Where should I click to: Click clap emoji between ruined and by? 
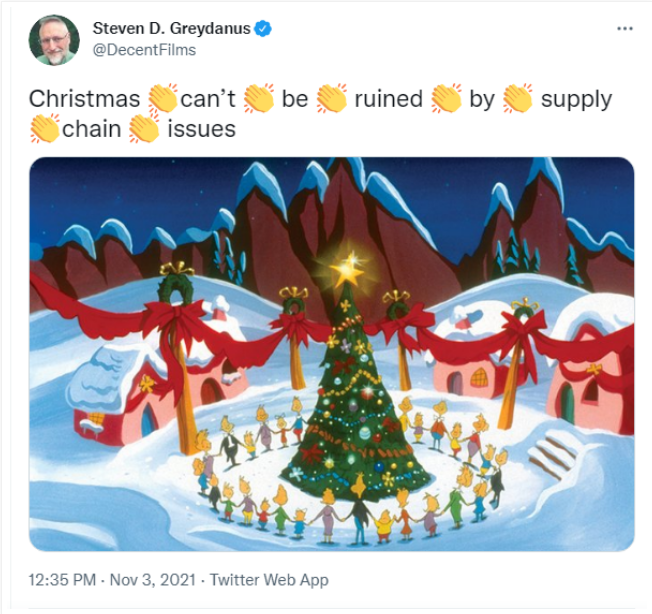pos(445,99)
